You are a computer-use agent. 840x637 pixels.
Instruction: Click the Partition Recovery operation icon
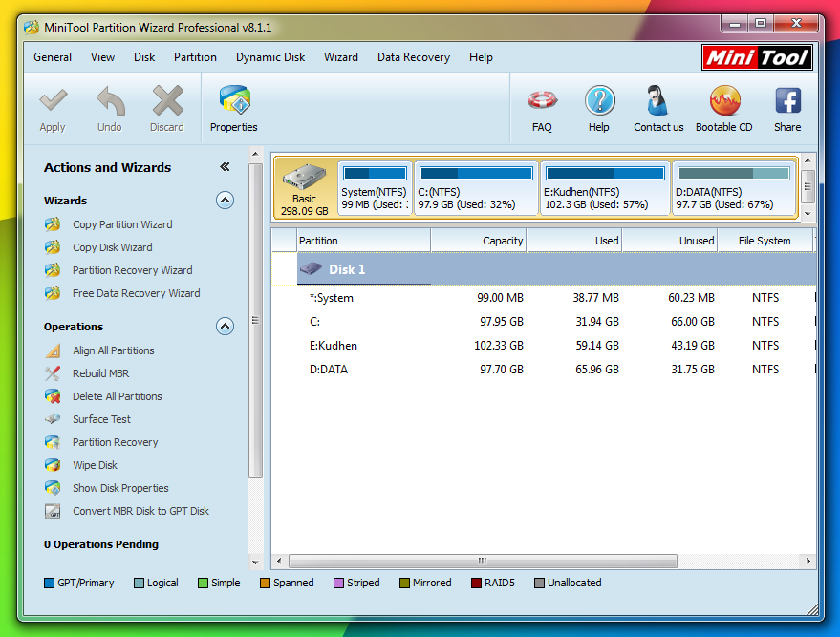[53, 442]
